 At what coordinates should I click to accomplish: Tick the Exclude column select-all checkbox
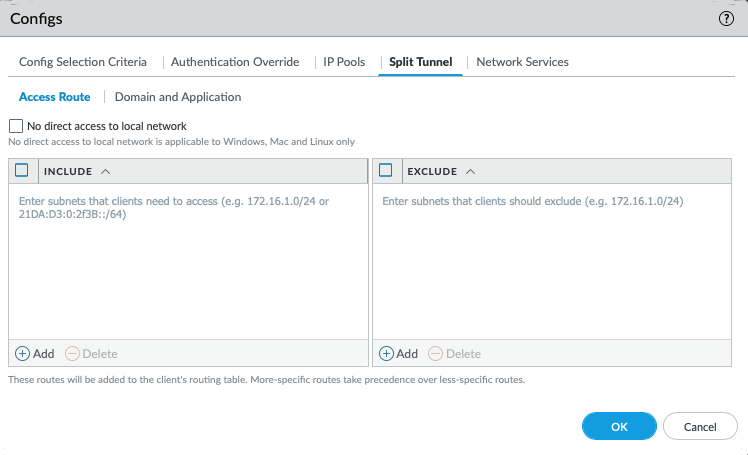pos(386,171)
